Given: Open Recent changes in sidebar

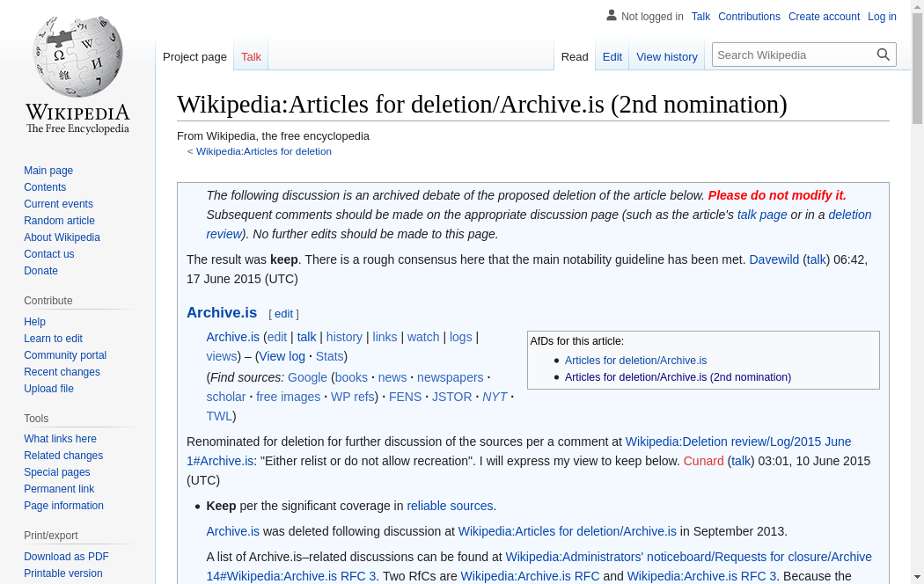Looking at the screenshot, I should click(x=62, y=372).
